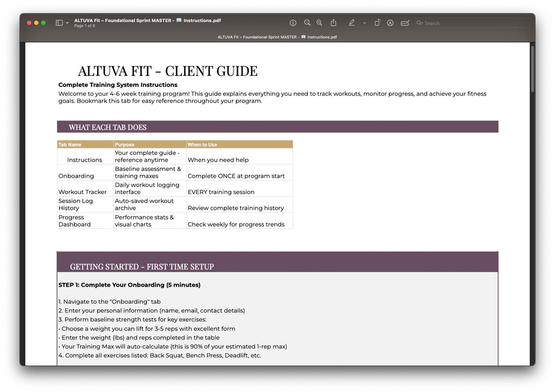Enter full screen with the green button
555x392 pixels.
tap(44, 23)
